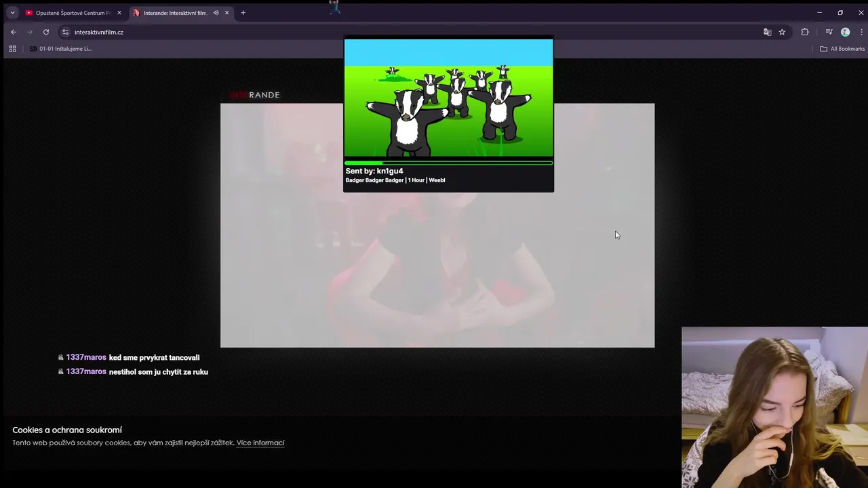Open the 'Více informací' cookie link
This screenshot has width=868, height=488.
[x=260, y=443]
